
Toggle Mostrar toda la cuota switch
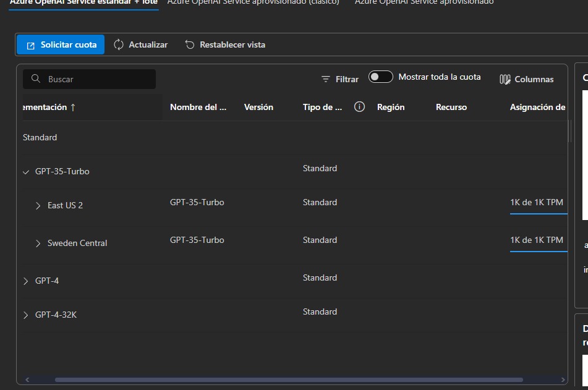pos(381,77)
